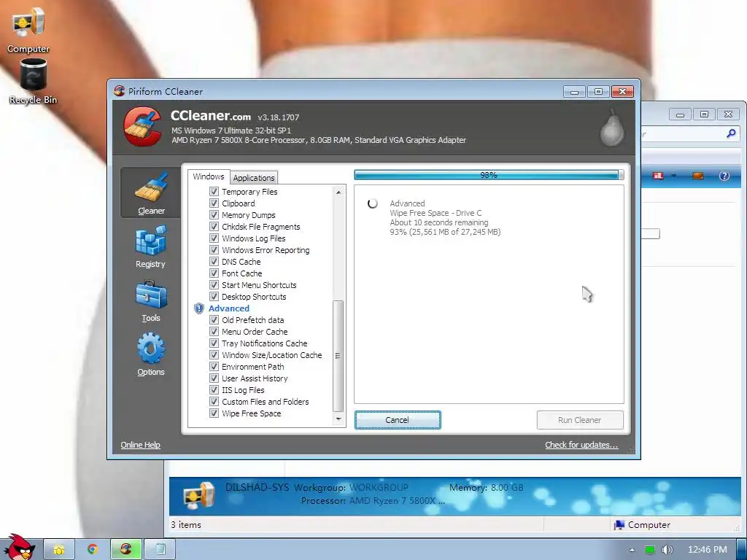Click the scroll up arrow of the cleaner list
Viewport: 747px width, 560px height.
338,192
